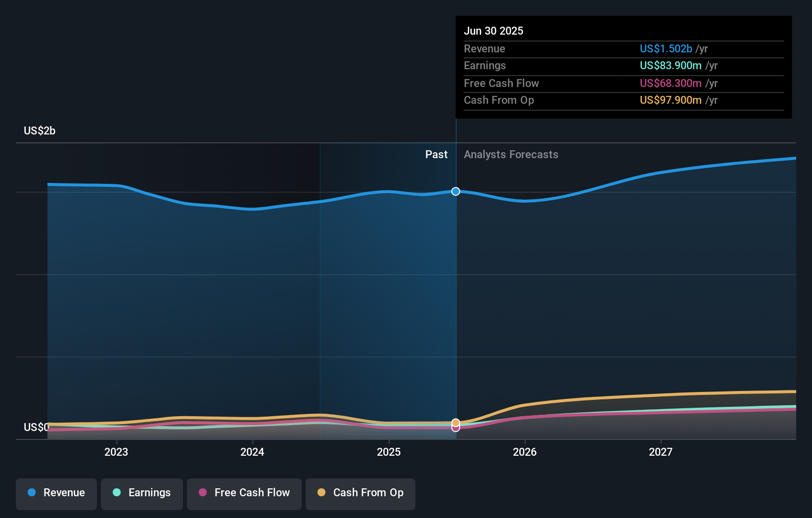Click the teal Earnings legend dot

pyautogui.click(x=117, y=492)
